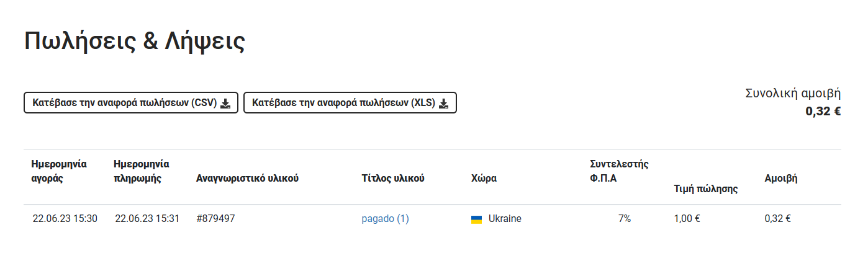868x279 pixels.
Task: Click the purchase date 22.06.23 15:30
Action: click(x=65, y=218)
